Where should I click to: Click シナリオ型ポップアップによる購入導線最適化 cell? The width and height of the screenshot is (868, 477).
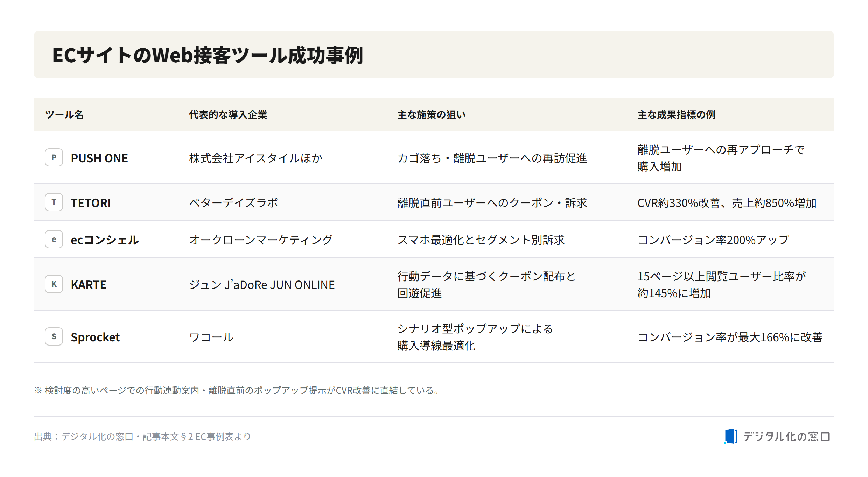pos(475,337)
